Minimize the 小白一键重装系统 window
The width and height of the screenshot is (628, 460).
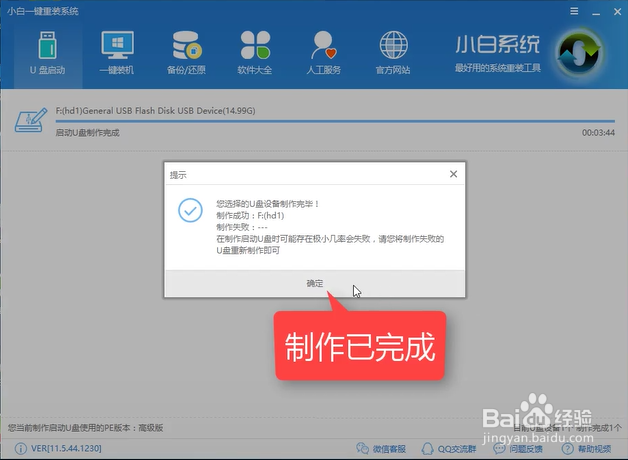click(596, 12)
